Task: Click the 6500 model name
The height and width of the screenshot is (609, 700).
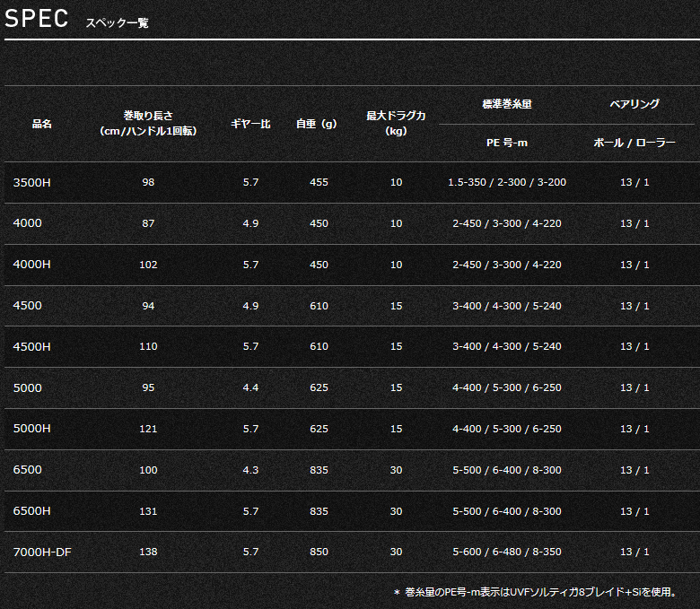Action: pyautogui.click(x=27, y=470)
